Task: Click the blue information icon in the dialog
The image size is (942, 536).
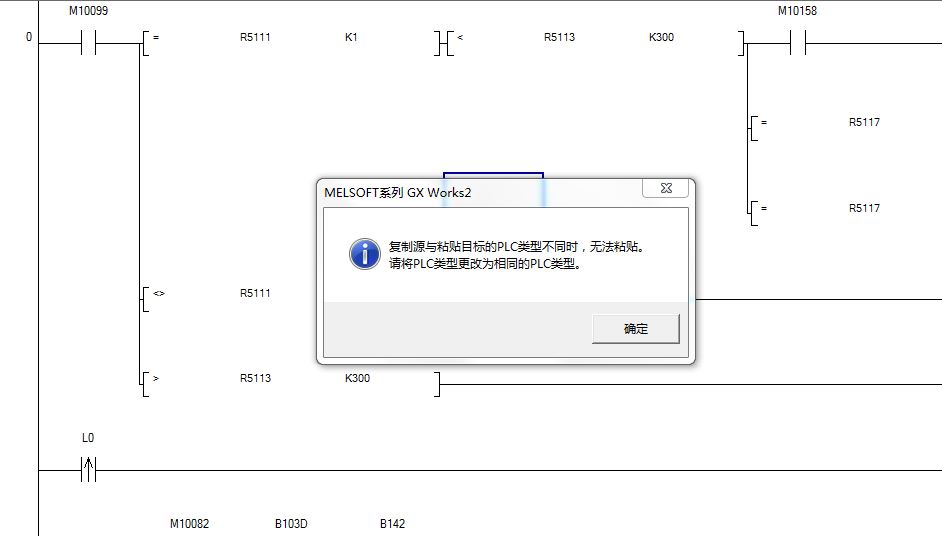Action: (364, 254)
